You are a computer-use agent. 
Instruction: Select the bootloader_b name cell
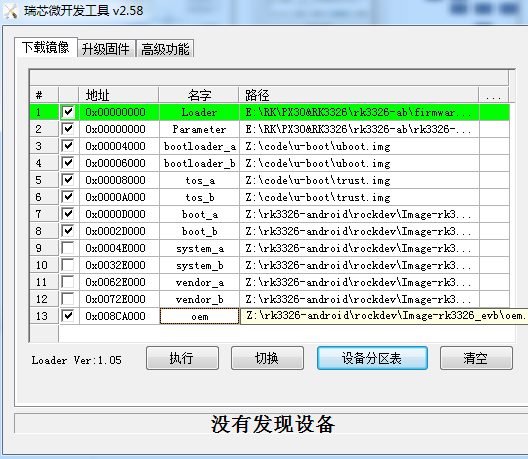(x=199, y=163)
